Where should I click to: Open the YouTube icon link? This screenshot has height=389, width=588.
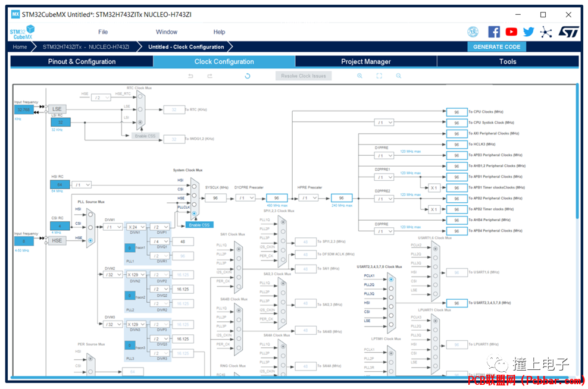pyautogui.click(x=511, y=32)
